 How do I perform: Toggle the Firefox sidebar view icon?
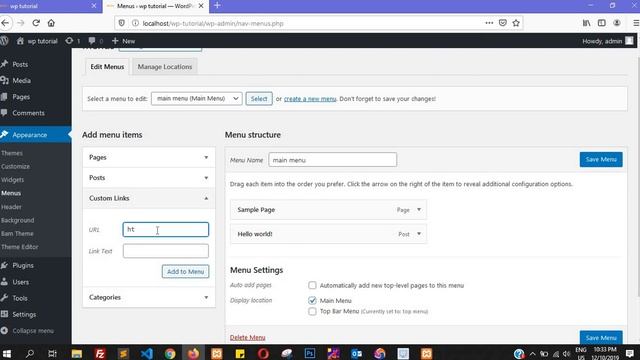pyautogui.click(x=602, y=23)
